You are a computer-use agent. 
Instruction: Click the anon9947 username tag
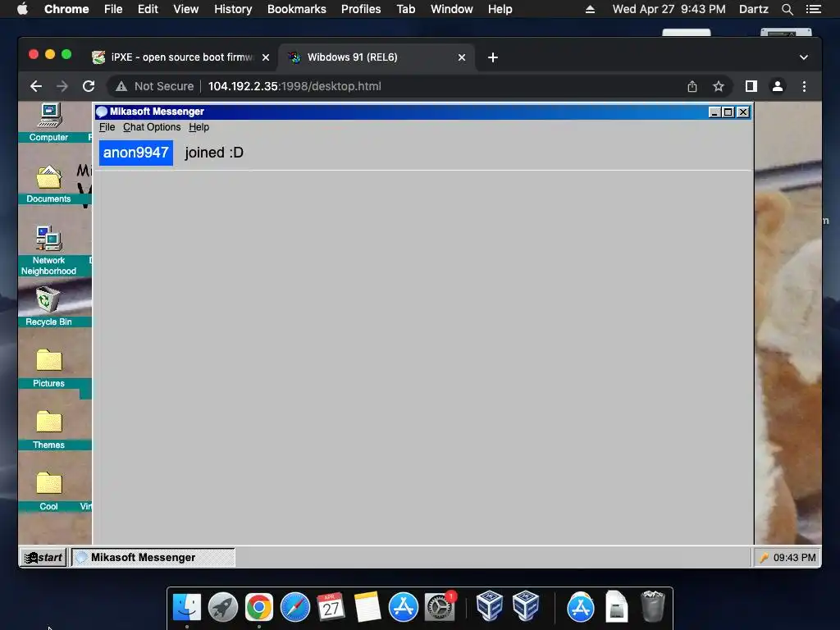[136, 153]
